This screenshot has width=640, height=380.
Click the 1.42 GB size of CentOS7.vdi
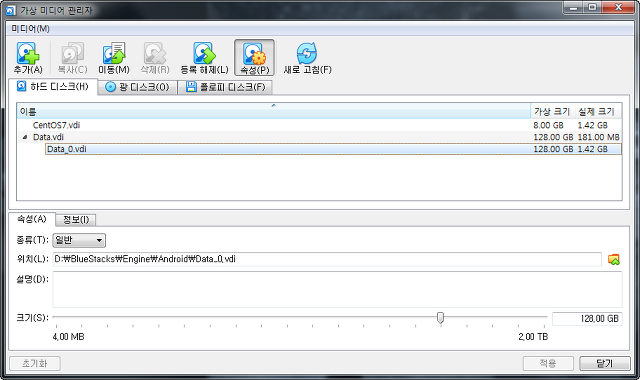[x=592, y=125]
